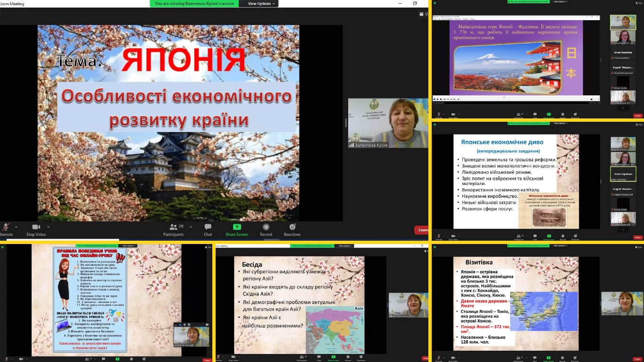Open Reactions in the Бесіда slide window
Screen dimensions: 644x362
click(361, 359)
